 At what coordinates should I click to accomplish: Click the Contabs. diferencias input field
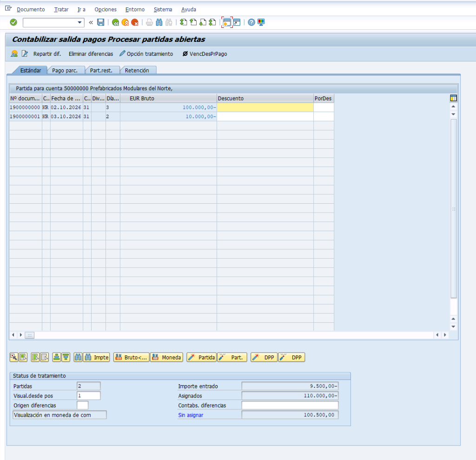[290, 405]
